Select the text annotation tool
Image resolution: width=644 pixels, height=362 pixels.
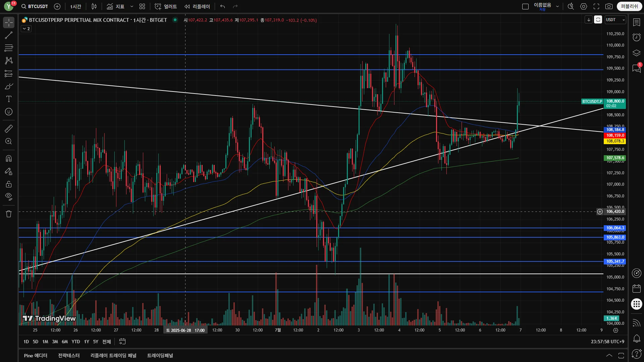(9, 99)
